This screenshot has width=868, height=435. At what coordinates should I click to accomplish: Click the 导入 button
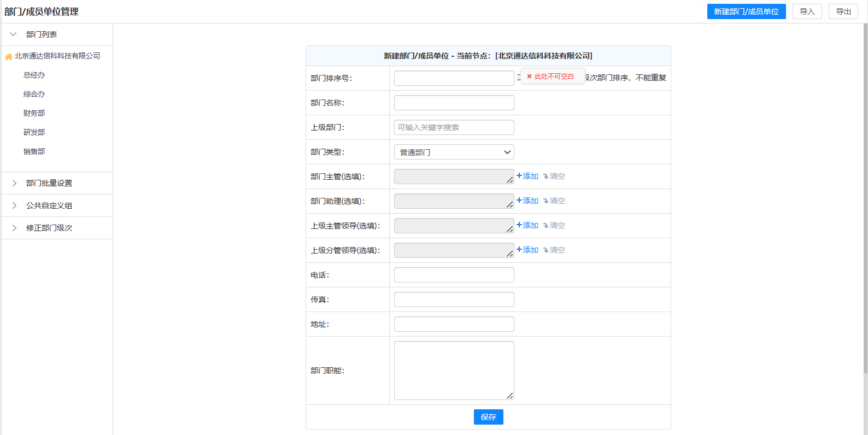point(807,11)
